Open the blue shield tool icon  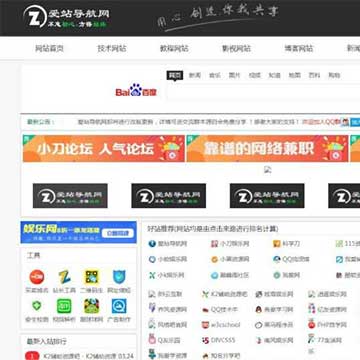(x=119, y=277)
